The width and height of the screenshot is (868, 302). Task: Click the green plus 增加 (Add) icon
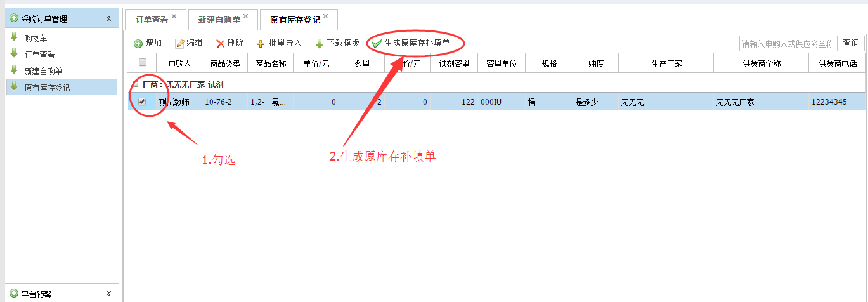click(x=138, y=44)
